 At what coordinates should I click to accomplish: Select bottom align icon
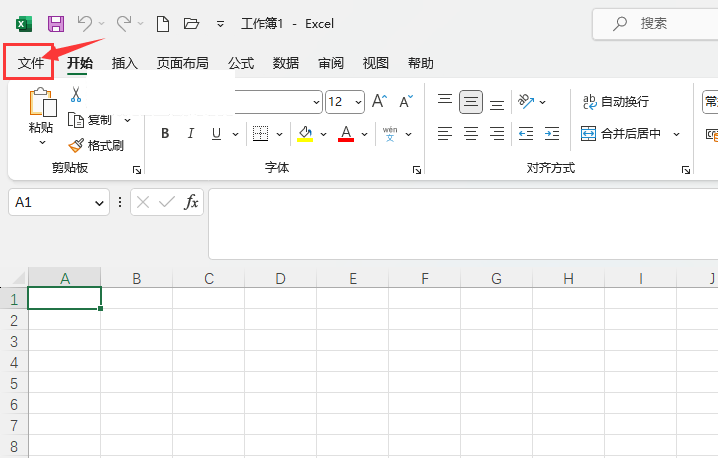[x=497, y=103]
